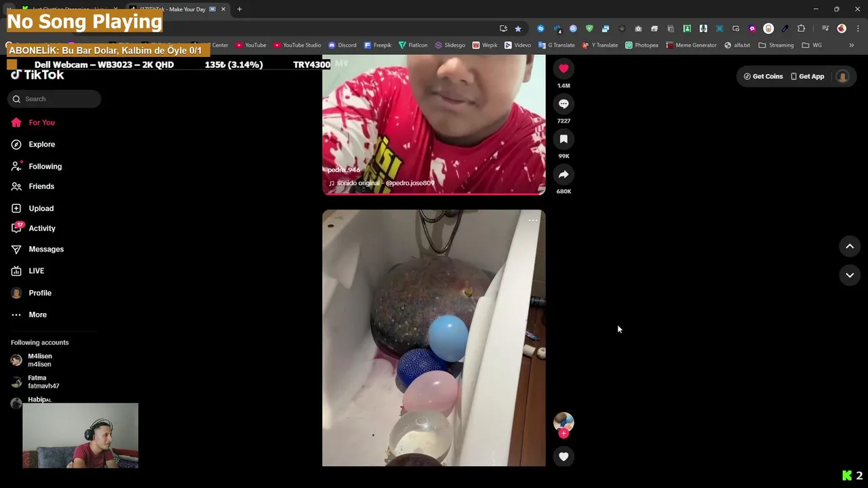This screenshot has height=488, width=868.
Task: Open browser extensions puzzle icon
Action: [x=802, y=28]
